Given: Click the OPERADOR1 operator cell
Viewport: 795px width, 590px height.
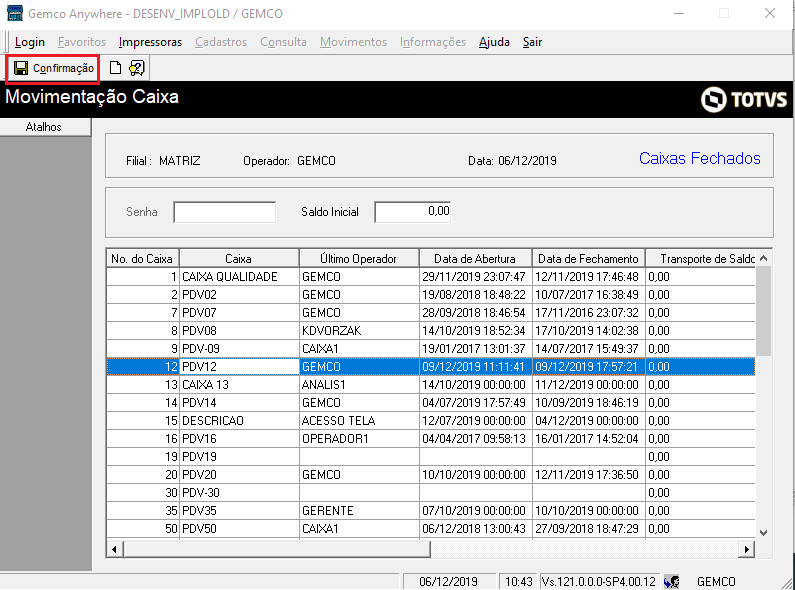Looking at the screenshot, I should pos(359,438).
